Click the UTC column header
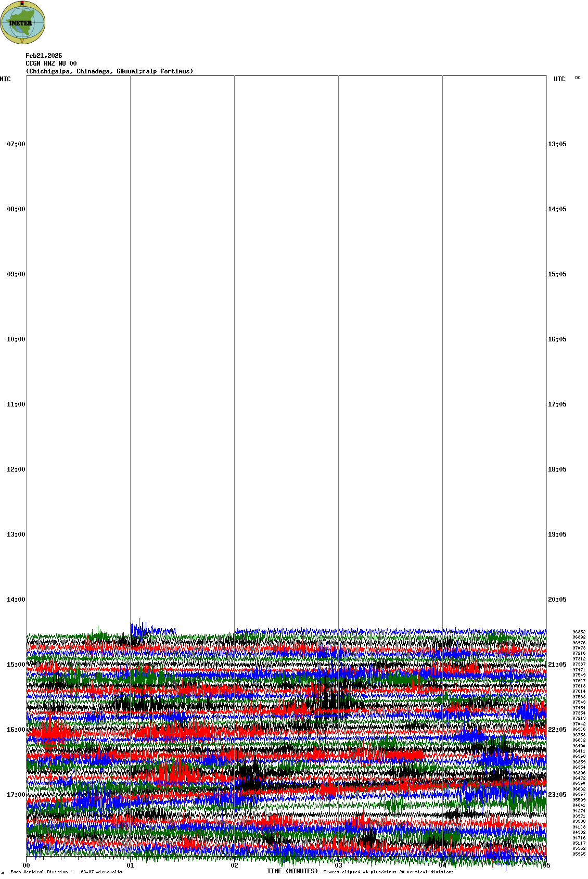The width and height of the screenshot is (588, 879). point(559,79)
